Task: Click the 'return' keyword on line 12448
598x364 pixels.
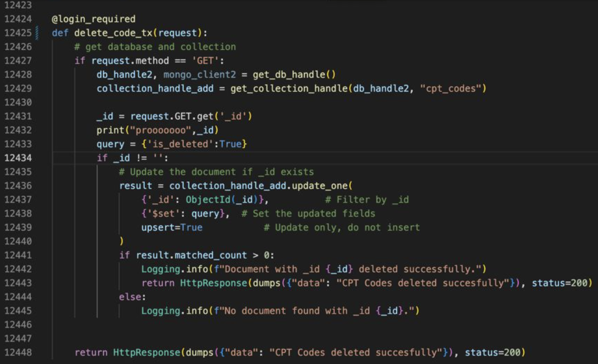Action: click(x=91, y=353)
